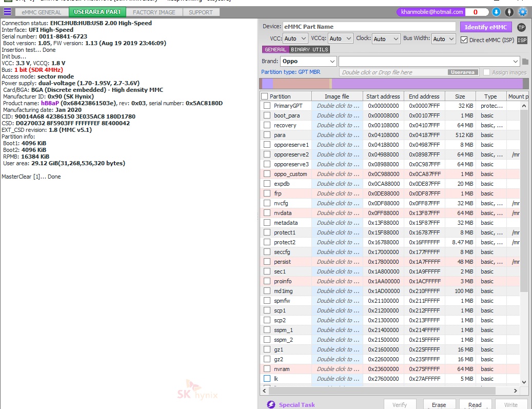Select the USERAREA PART tab
This screenshot has width=532, height=409.
(x=97, y=12)
